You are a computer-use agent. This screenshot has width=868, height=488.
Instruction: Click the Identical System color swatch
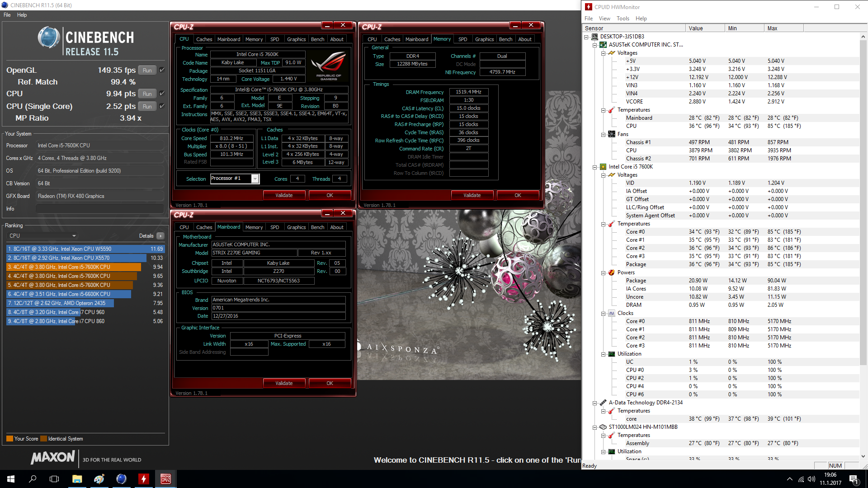[43, 439]
